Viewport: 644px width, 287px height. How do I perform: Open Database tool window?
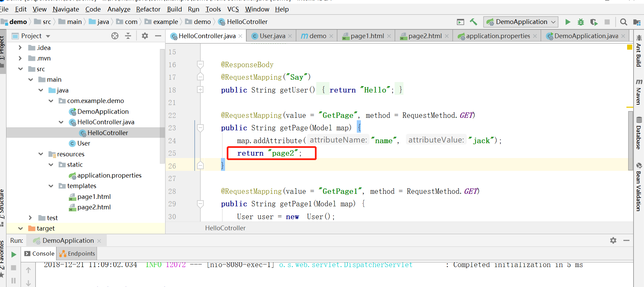639,133
